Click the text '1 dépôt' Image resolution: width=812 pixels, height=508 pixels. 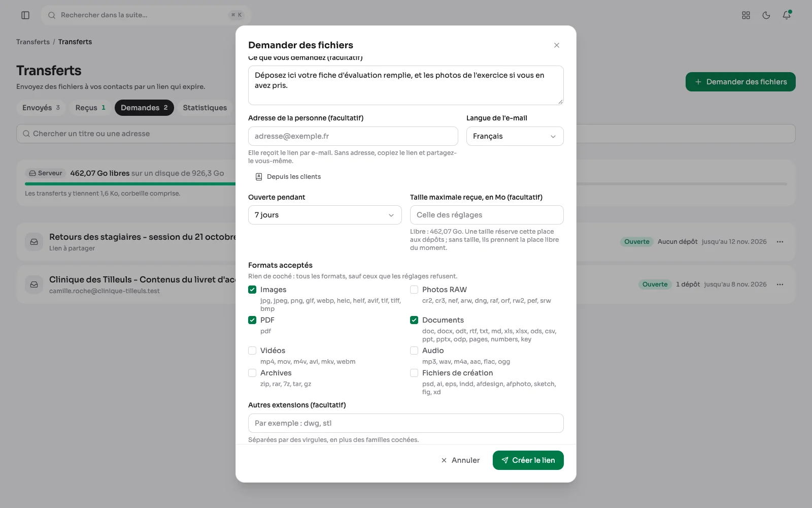[x=688, y=284]
